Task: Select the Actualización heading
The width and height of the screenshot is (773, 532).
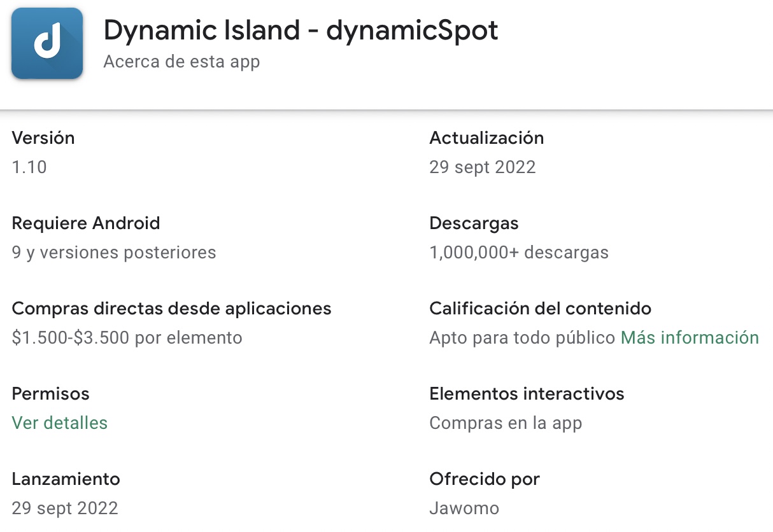Action: click(486, 138)
